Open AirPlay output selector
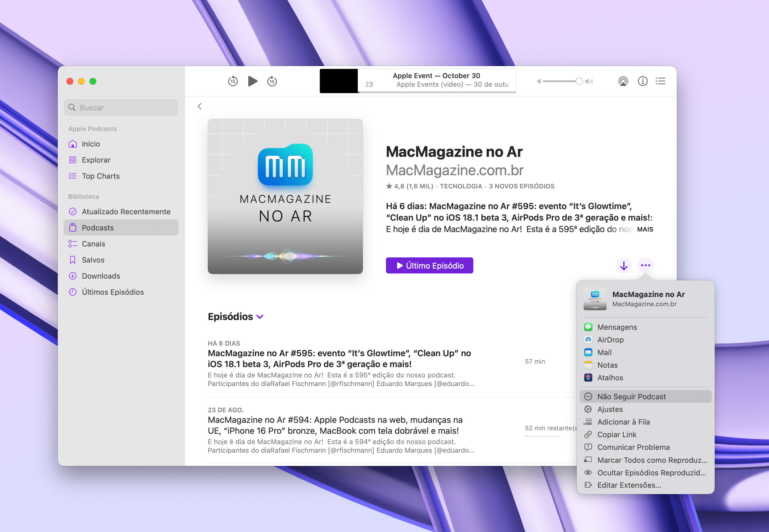 (623, 81)
